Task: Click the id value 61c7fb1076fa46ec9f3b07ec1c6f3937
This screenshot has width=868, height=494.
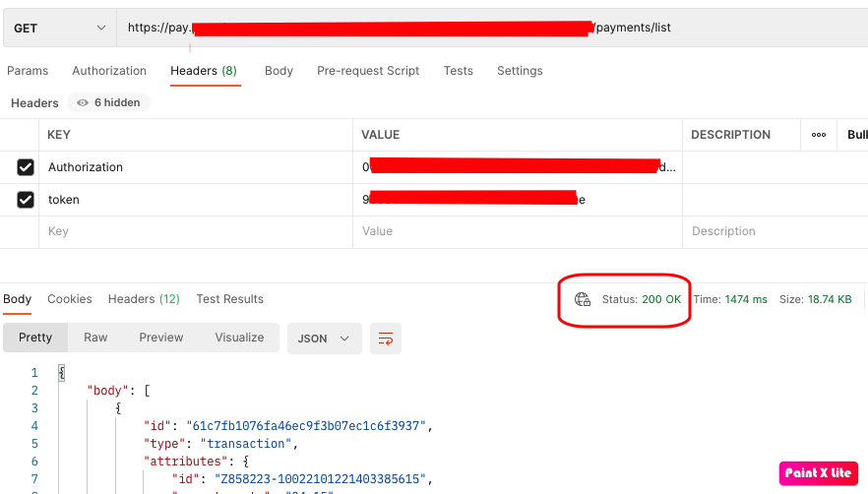Action: pyautogui.click(x=306, y=426)
